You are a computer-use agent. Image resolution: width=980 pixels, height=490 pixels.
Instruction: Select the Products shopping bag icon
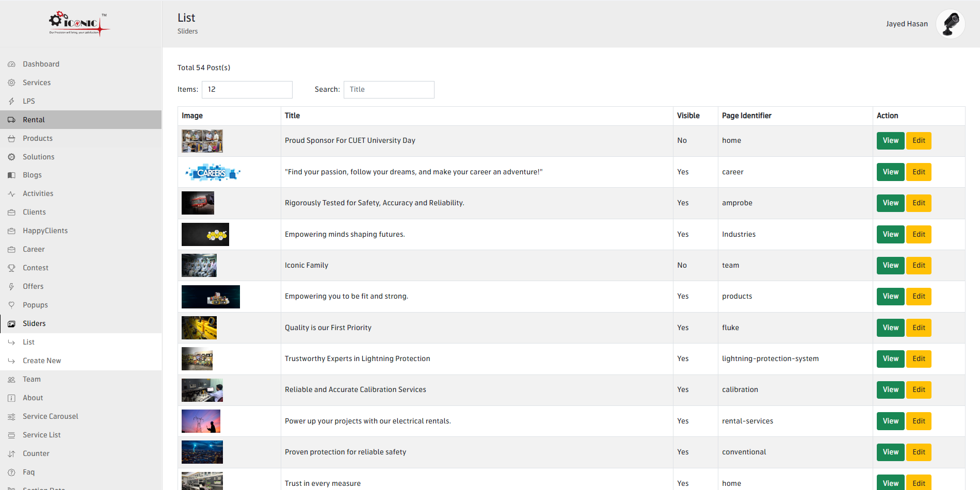point(11,138)
